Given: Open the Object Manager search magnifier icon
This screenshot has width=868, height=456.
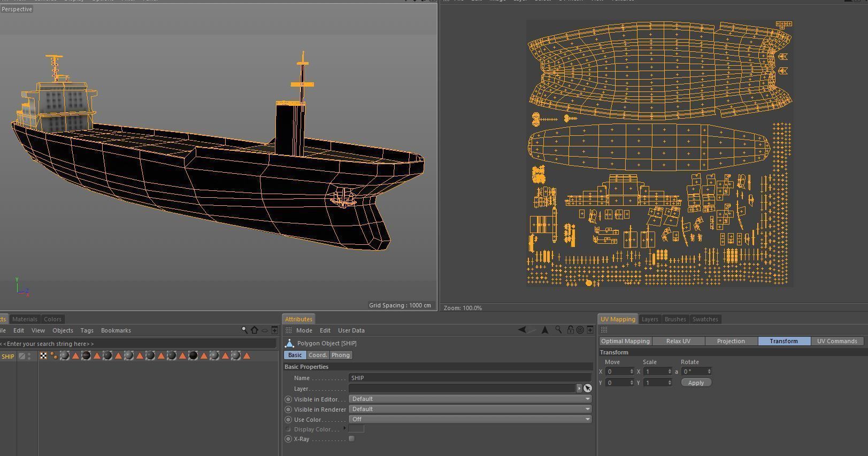Looking at the screenshot, I should tap(244, 330).
